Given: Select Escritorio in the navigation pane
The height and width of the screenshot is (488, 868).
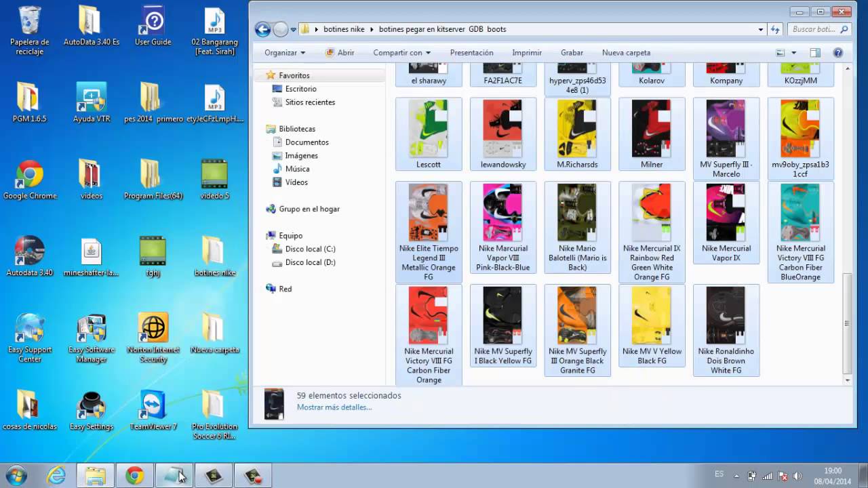Looking at the screenshot, I should pos(300,89).
